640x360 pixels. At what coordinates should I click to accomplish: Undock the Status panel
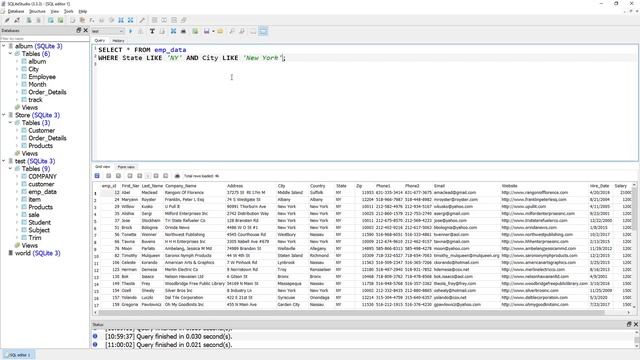629,324
